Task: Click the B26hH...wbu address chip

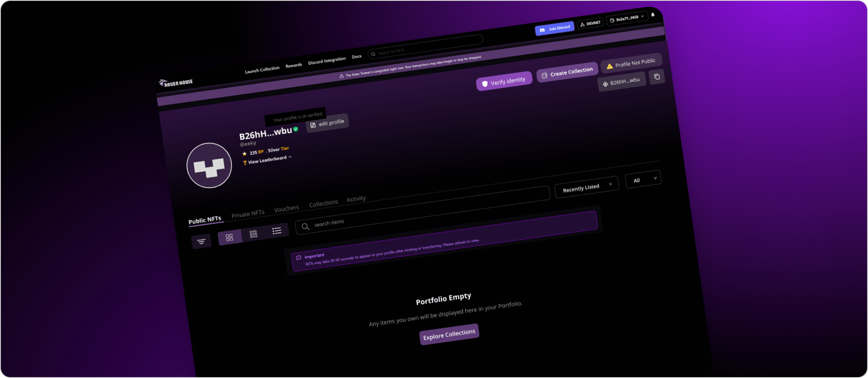Action: 622,81
